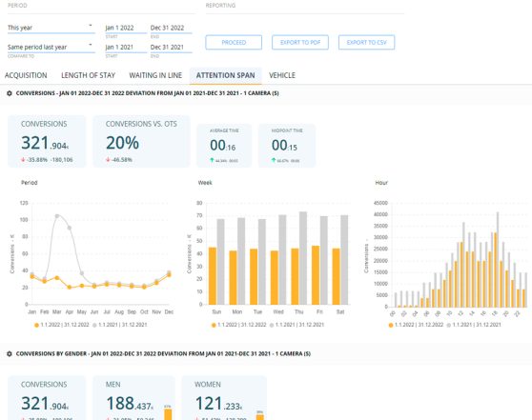Click EXPORT TO PDF button
This screenshot has width=532, height=420.
[300, 42]
